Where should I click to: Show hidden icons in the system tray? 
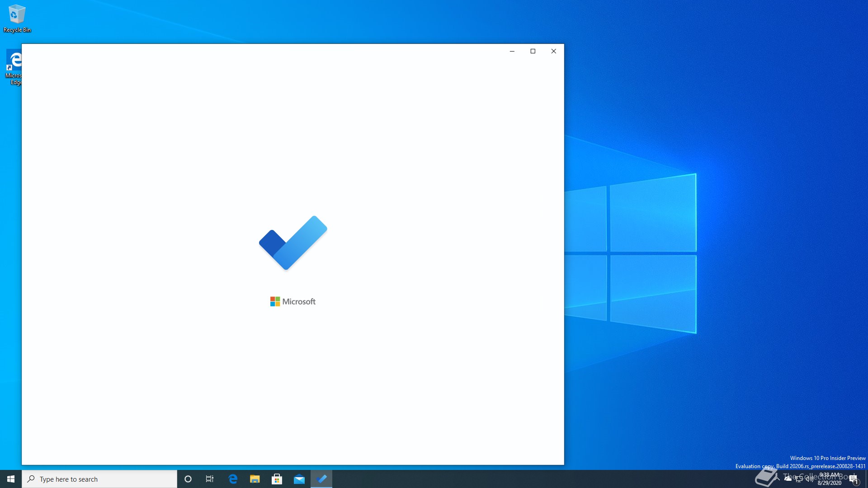[777, 479]
